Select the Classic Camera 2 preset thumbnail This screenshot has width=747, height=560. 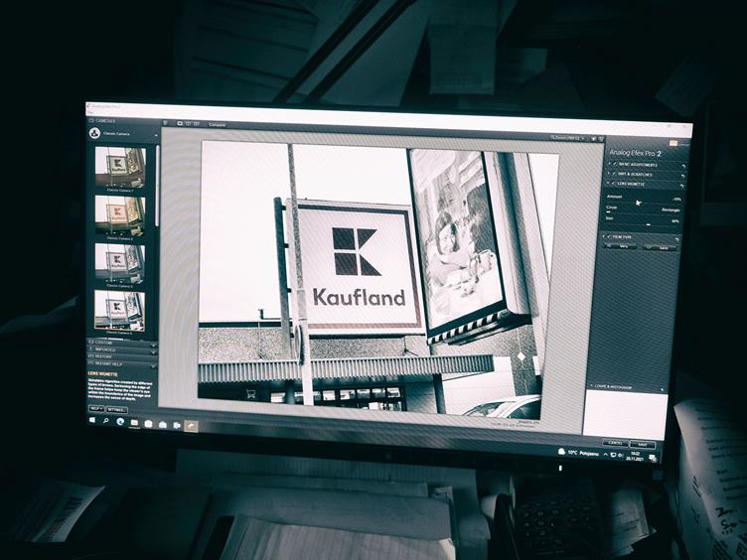tap(119, 215)
